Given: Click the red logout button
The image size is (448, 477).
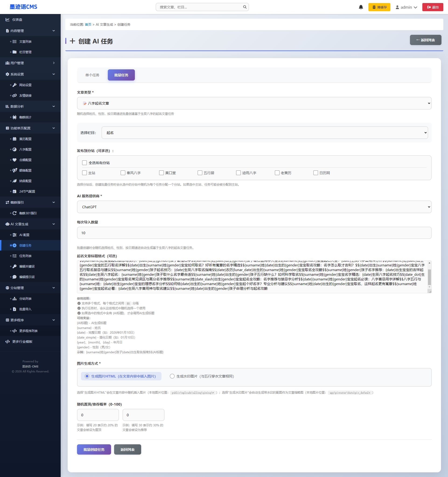Looking at the screenshot, I should coord(432,7).
